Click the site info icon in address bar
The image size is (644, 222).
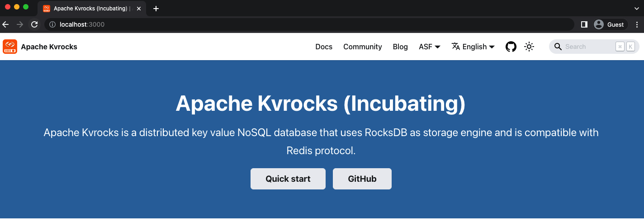[x=52, y=24]
